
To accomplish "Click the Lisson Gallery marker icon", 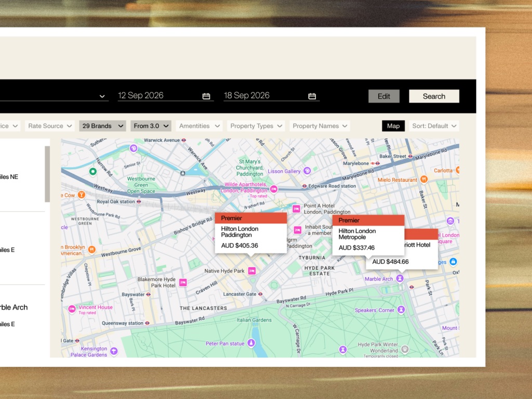I will pos(307,170).
